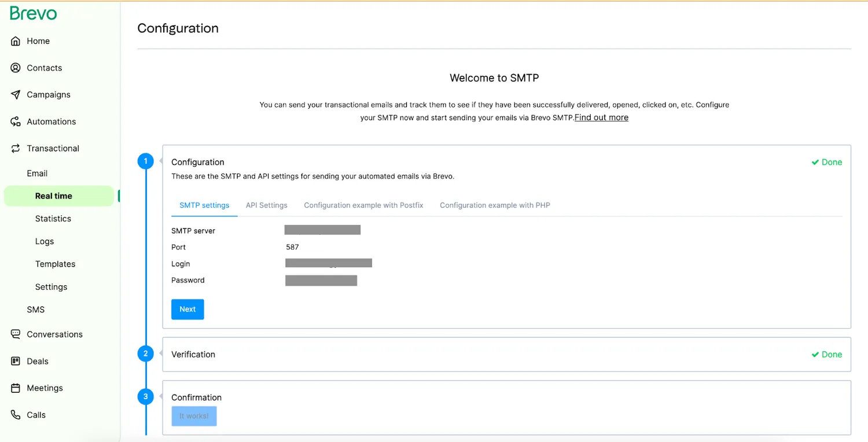Screen dimensions: 868x442
Task: Open Logs under Email
Action: (x=45, y=241)
